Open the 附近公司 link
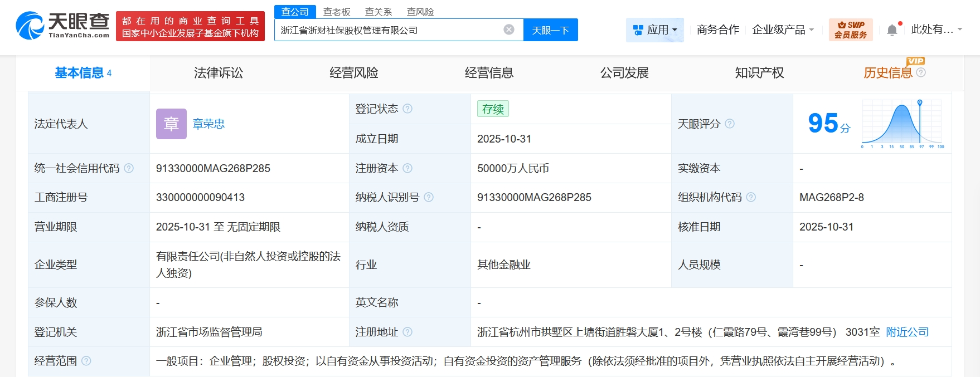 [x=907, y=332]
